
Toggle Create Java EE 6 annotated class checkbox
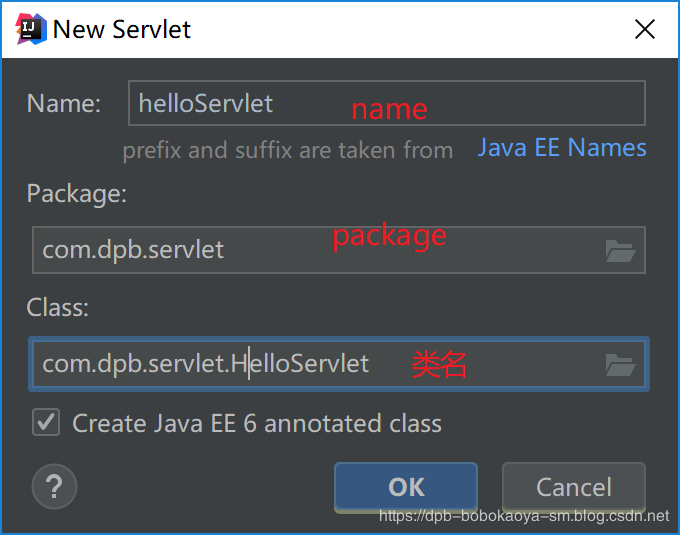click(46, 422)
